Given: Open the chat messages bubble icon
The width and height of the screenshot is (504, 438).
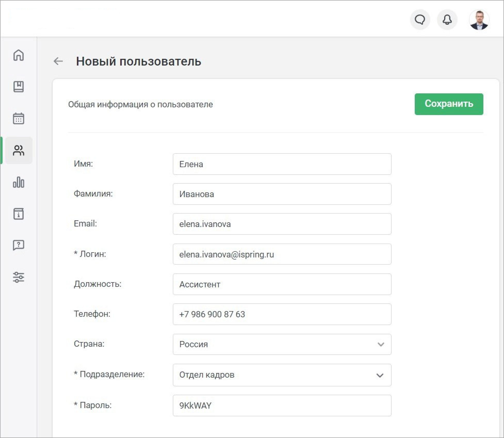Looking at the screenshot, I should 420,20.
